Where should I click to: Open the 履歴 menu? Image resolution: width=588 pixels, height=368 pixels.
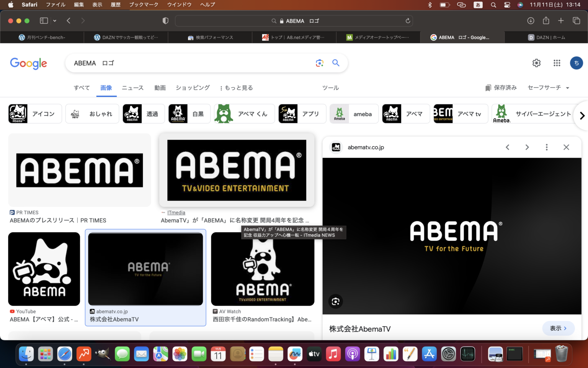(x=116, y=5)
